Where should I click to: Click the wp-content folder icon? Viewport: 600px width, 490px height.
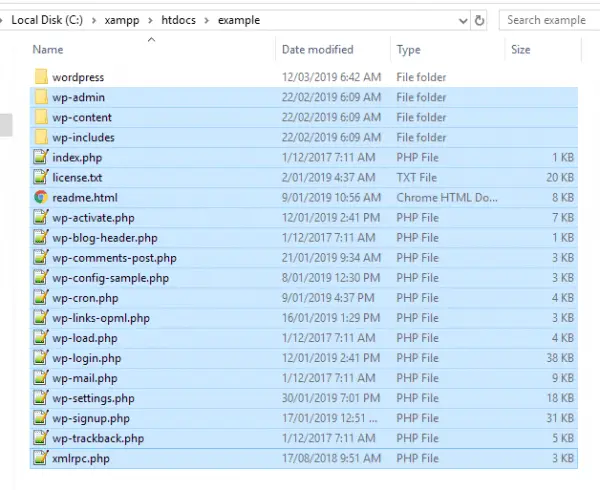pos(41,117)
